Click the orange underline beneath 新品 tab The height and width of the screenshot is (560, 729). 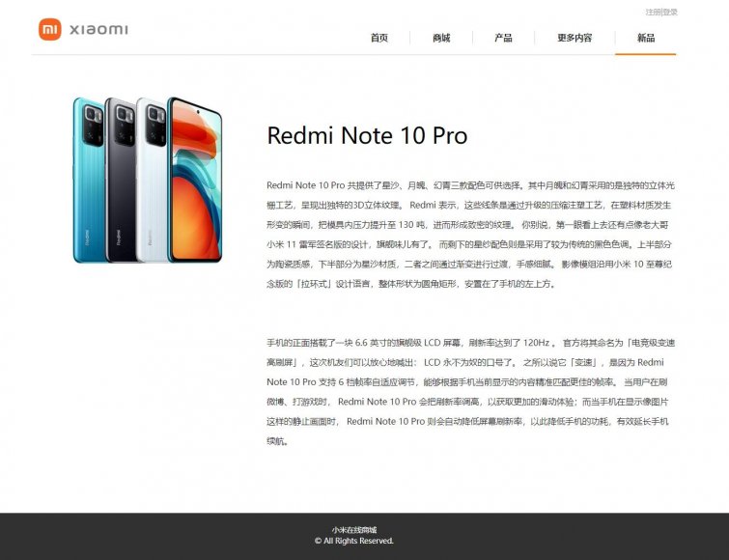[645, 54]
